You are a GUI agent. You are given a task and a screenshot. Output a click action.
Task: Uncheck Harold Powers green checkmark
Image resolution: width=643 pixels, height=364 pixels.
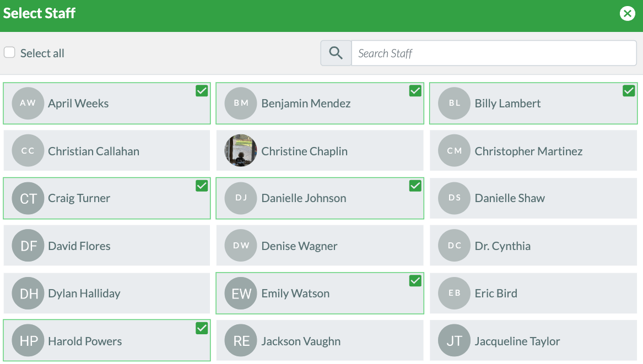[x=201, y=328]
